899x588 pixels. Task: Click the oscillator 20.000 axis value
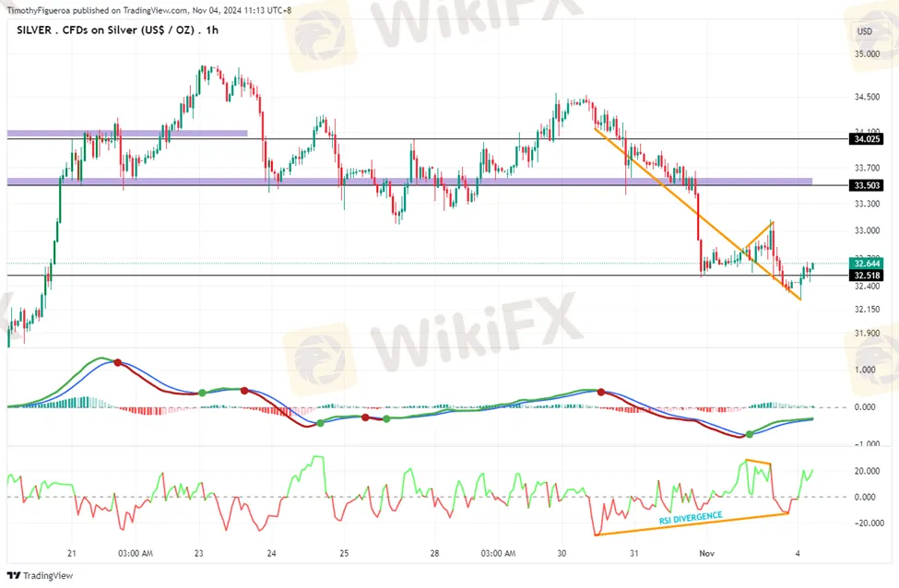click(x=867, y=471)
